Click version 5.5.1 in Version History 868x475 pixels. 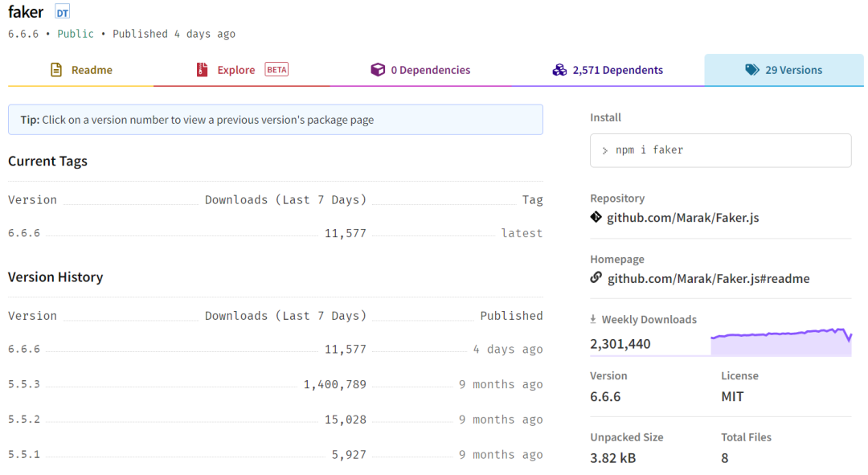coord(24,455)
